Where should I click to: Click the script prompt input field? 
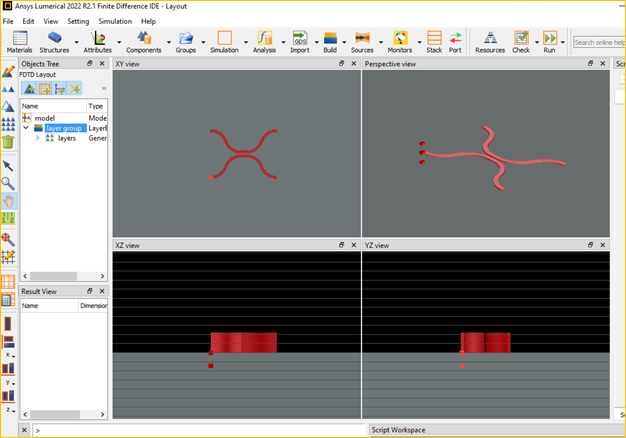coord(199,430)
